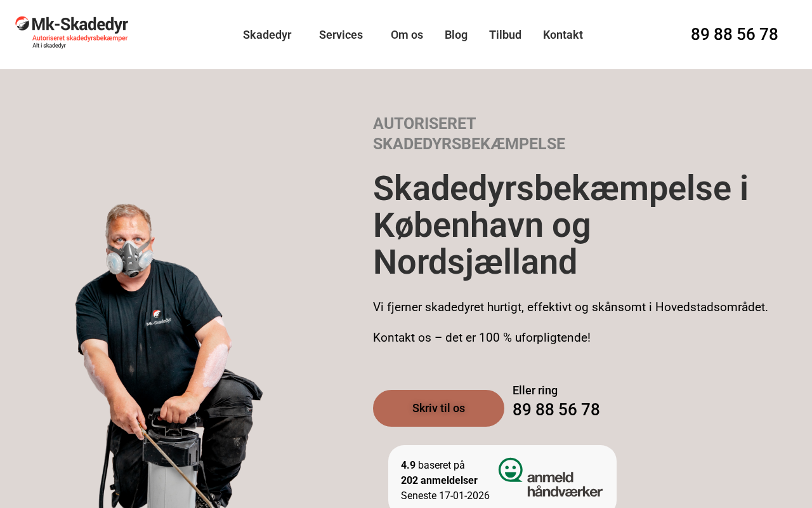Go to the Blog page
The image size is (812, 508).
tap(456, 35)
